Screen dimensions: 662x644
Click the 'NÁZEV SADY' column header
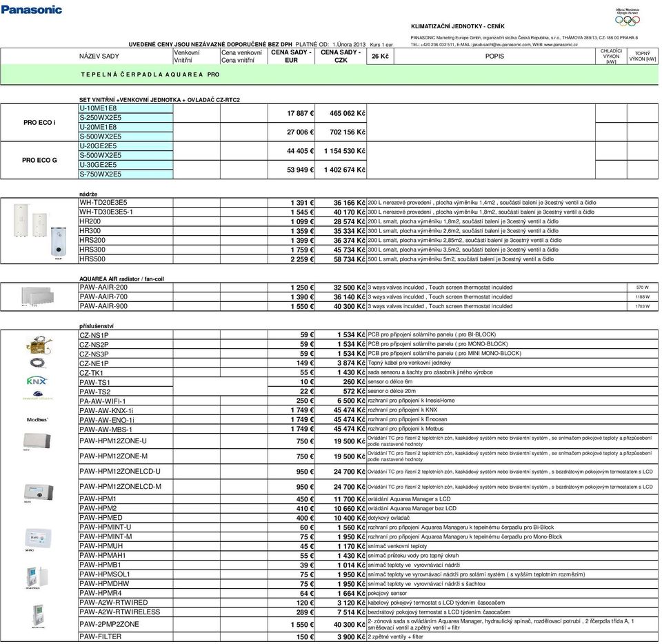[99, 56]
